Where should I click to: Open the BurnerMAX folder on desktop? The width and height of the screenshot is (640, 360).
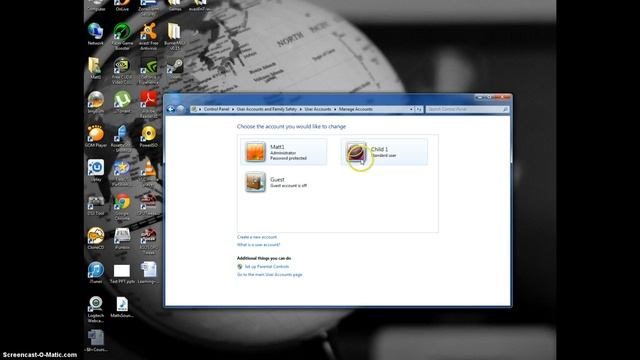click(x=175, y=36)
